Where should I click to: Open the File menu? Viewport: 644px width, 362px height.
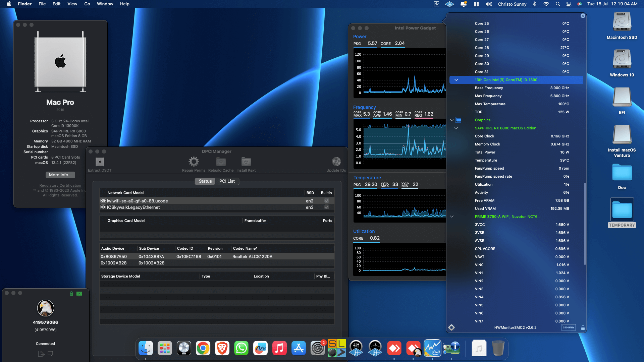point(42,4)
